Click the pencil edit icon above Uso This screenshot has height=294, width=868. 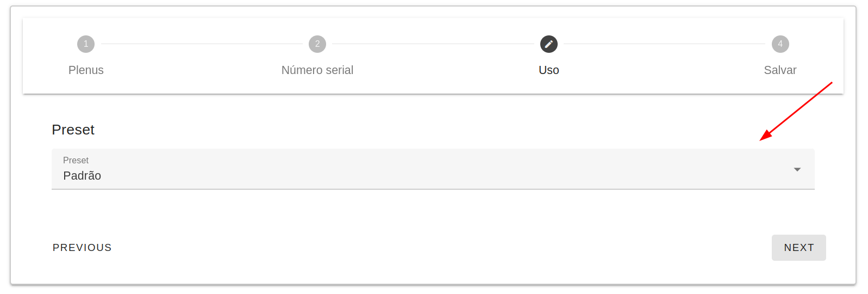(x=548, y=44)
